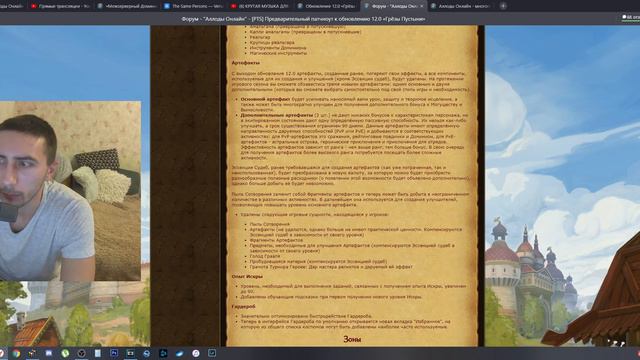Launch Photoshop from the taskbar
The width and height of the screenshot is (640, 360).
pyautogui.click(x=114, y=353)
